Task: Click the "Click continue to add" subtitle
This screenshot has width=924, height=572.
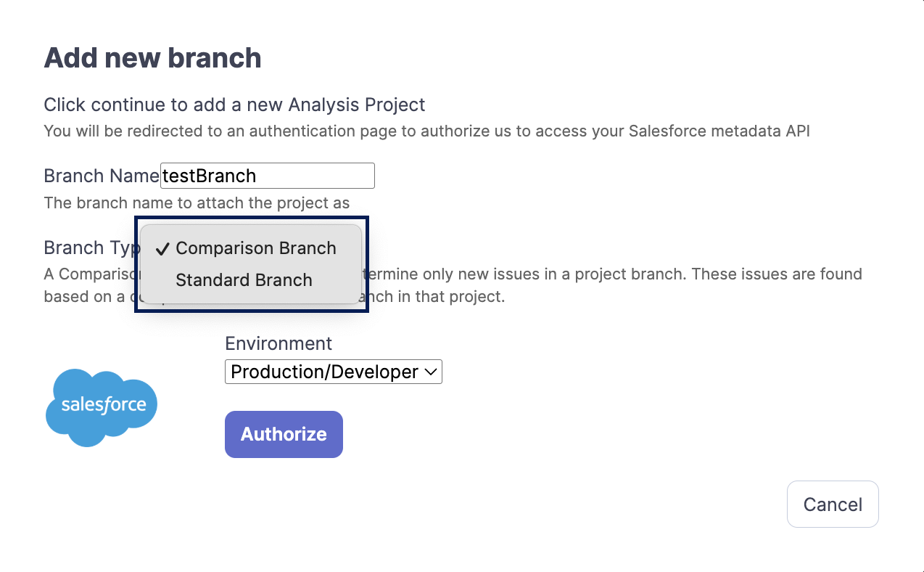Action: 234,105
